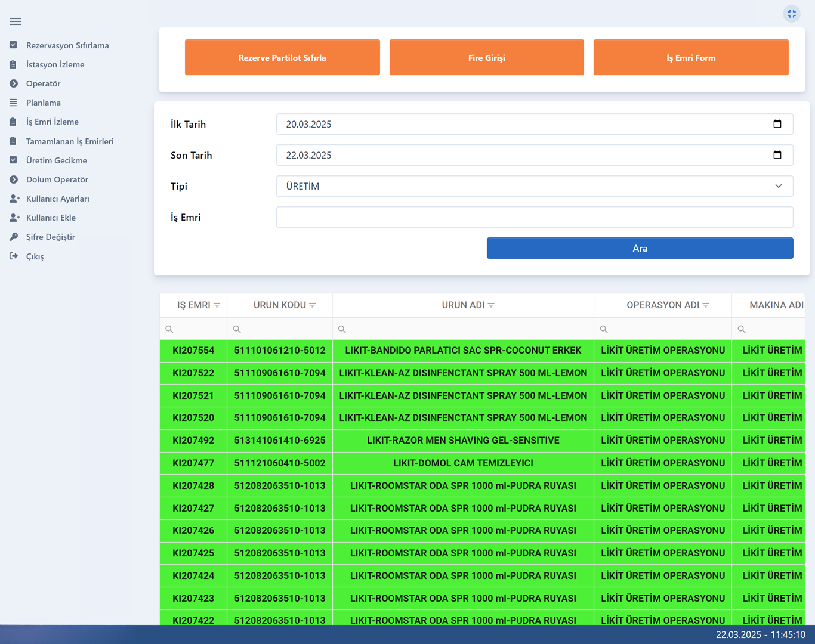The height and width of the screenshot is (644, 815).
Task: Select work order KI207492 cell
Action: (x=193, y=441)
